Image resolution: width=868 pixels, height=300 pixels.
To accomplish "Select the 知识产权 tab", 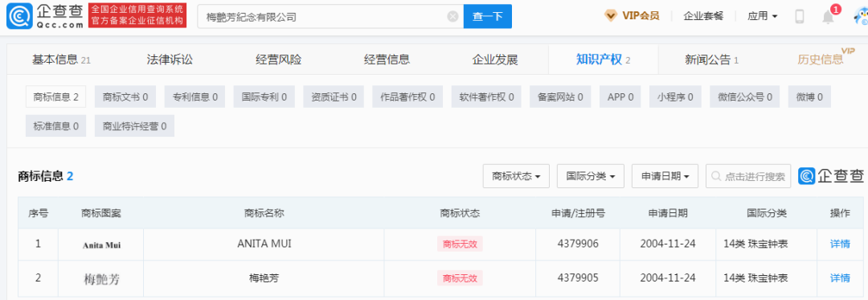I will [604, 60].
